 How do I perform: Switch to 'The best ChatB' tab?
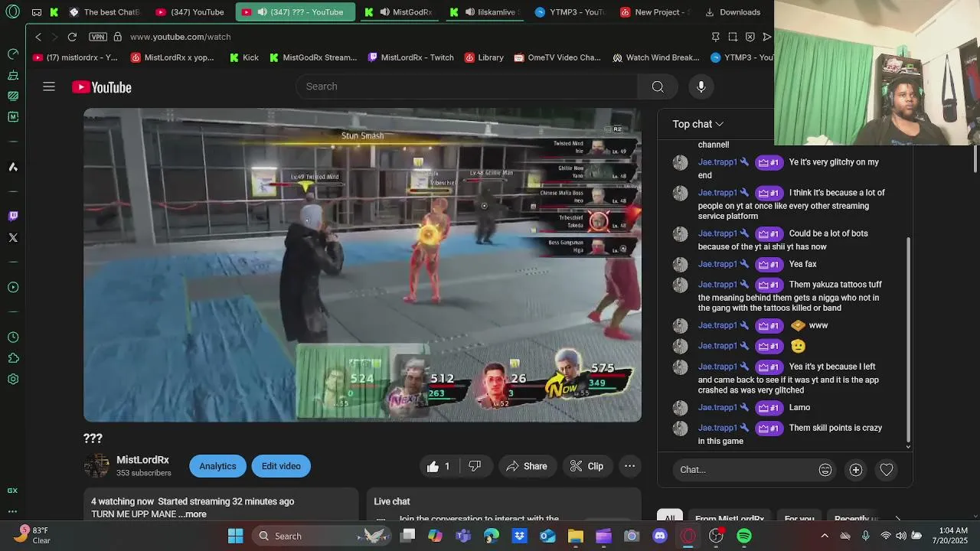[x=104, y=12]
